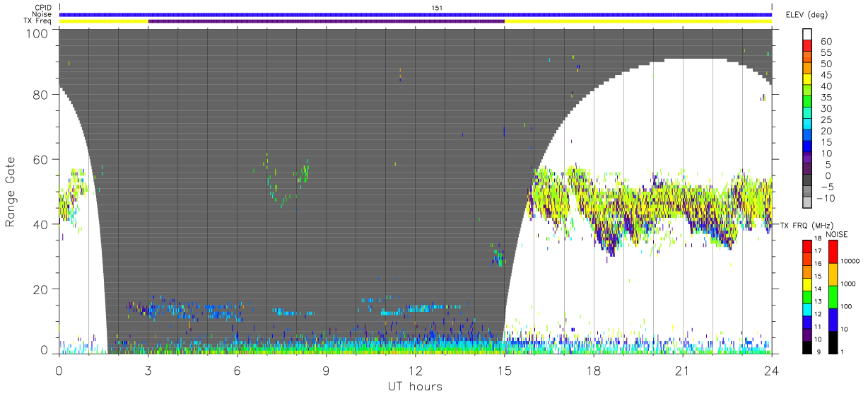Image resolution: width=868 pixels, height=401 pixels.
Task: Click the 100 tick label on the Range Gate axis
Action: tap(38, 33)
